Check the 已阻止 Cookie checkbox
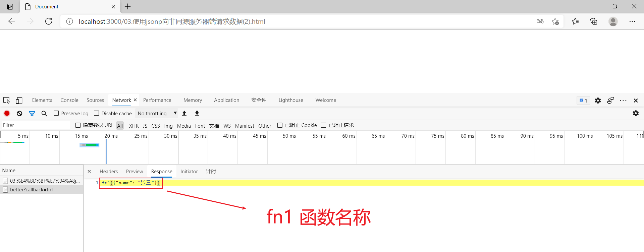This screenshot has height=252, width=644. [280, 125]
